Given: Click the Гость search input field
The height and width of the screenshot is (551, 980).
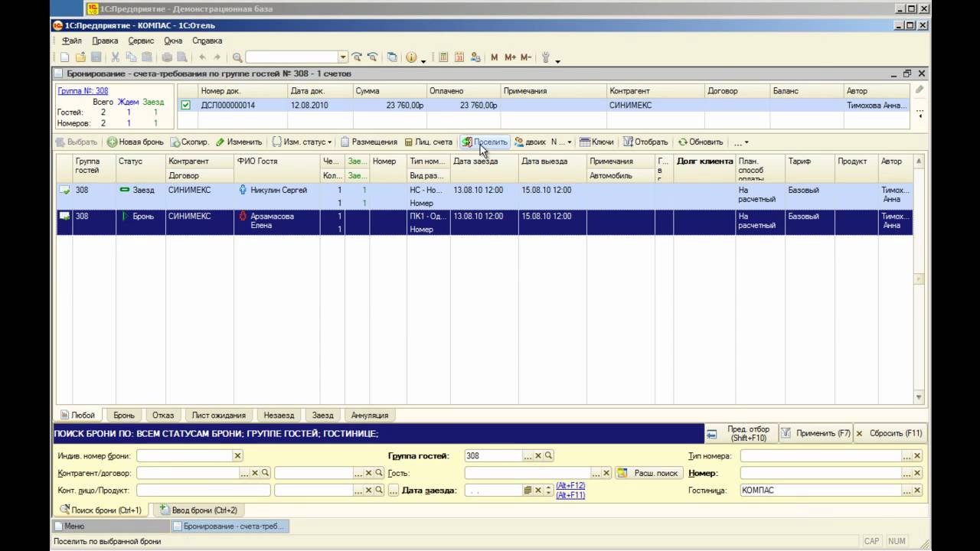Looking at the screenshot, I should point(528,473).
